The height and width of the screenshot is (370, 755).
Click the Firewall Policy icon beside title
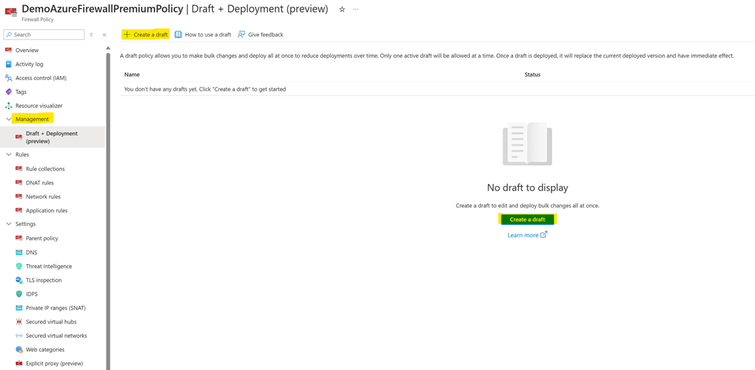click(x=11, y=12)
